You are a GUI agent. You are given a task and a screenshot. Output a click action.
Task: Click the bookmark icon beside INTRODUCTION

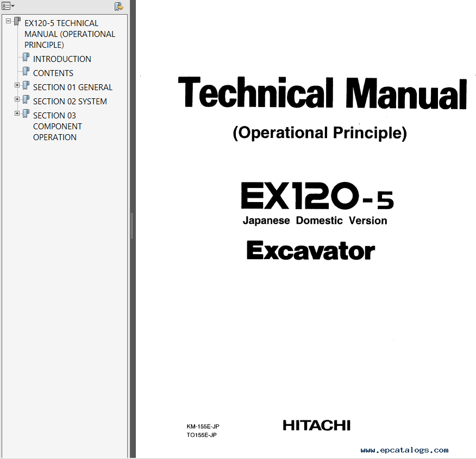click(26, 57)
